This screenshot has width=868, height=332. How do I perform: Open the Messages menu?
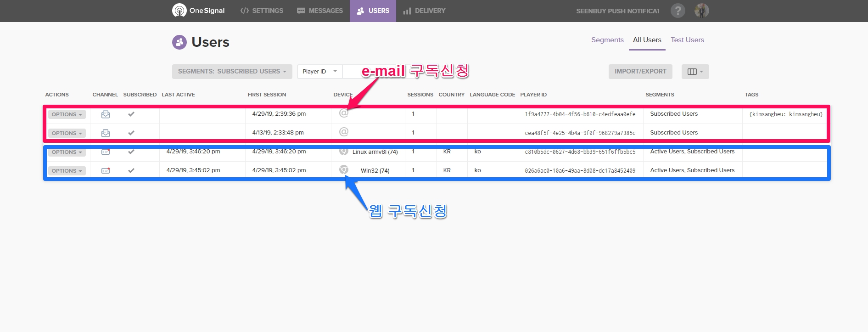pos(320,11)
